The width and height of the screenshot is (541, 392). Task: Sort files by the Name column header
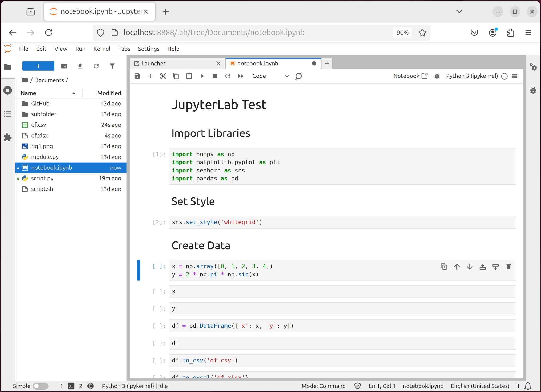click(x=49, y=93)
